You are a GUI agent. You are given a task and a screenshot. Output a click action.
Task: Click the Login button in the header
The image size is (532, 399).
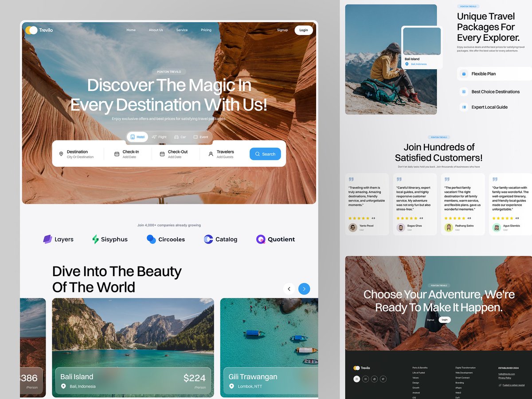point(304,30)
